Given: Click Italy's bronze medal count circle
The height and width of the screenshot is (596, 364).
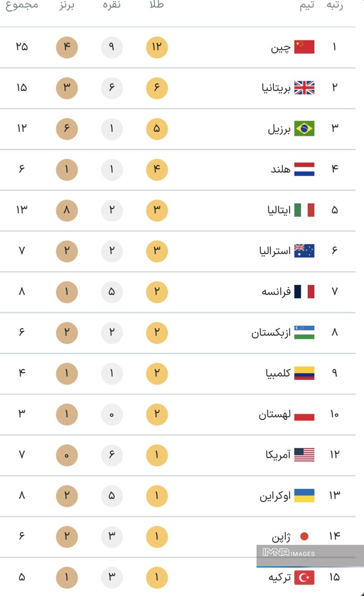Looking at the screenshot, I should click(67, 210).
